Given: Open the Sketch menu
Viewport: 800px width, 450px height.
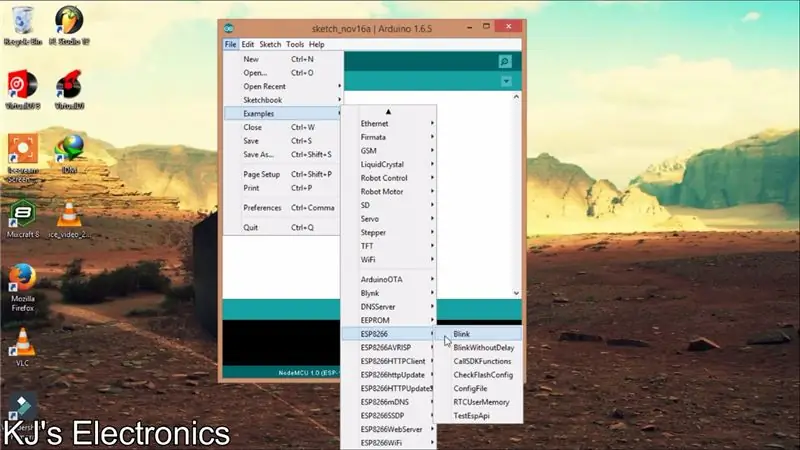Looking at the screenshot, I should click(270, 44).
